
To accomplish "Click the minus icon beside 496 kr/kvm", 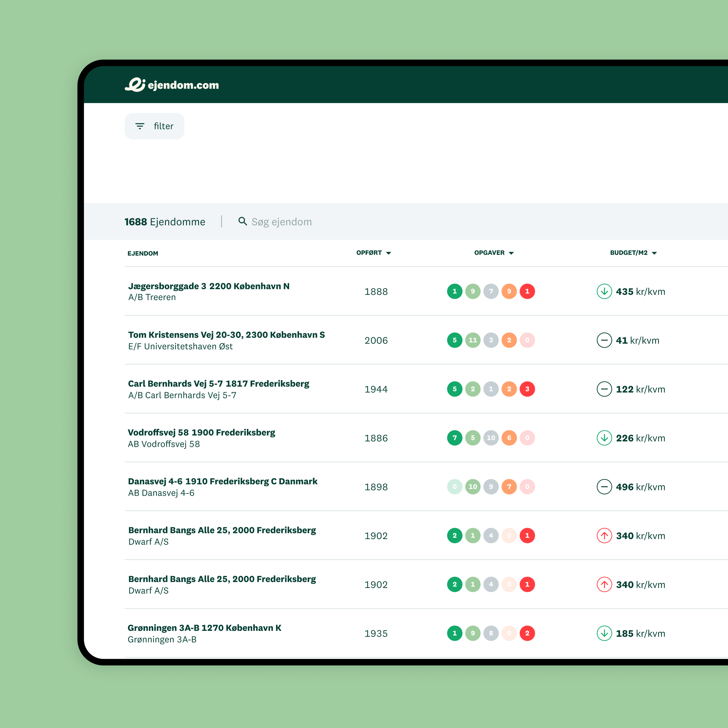I will coord(605,487).
